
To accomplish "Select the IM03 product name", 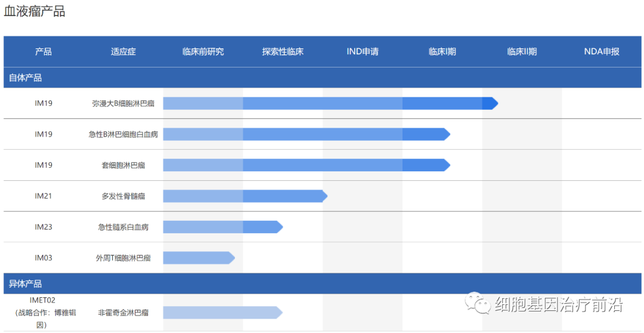I will (x=44, y=258).
